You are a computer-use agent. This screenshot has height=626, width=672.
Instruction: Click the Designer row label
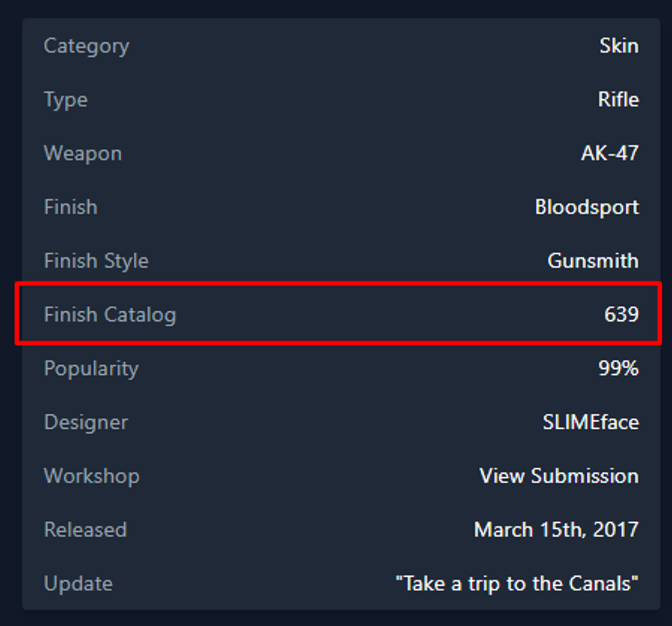(x=85, y=422)
